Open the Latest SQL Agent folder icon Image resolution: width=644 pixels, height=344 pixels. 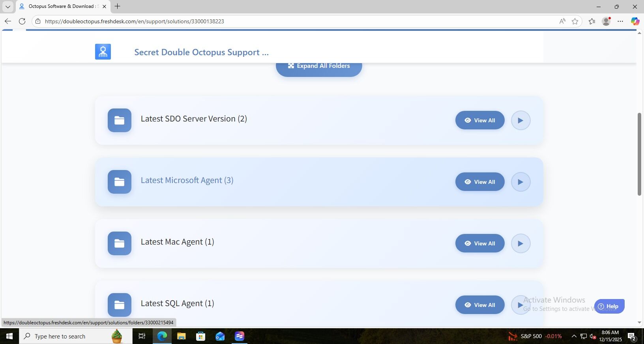pos(120,305)
